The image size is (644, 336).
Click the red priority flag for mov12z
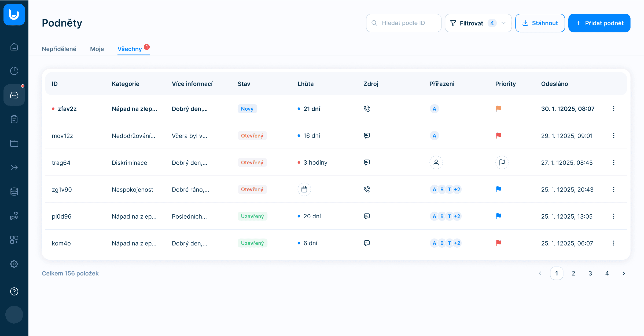[499, 135]
